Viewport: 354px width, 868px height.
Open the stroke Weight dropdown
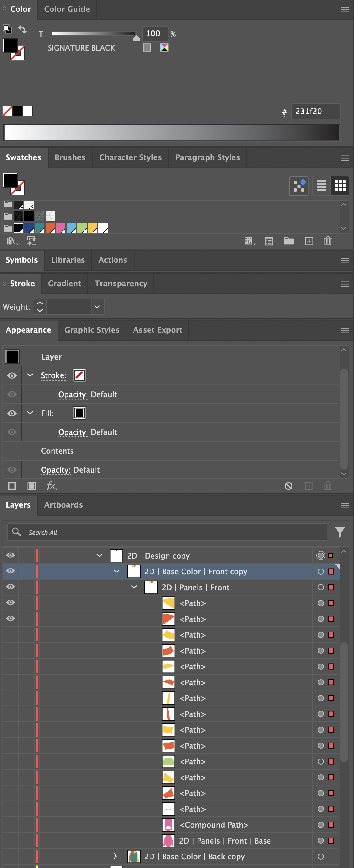(97, 307)
